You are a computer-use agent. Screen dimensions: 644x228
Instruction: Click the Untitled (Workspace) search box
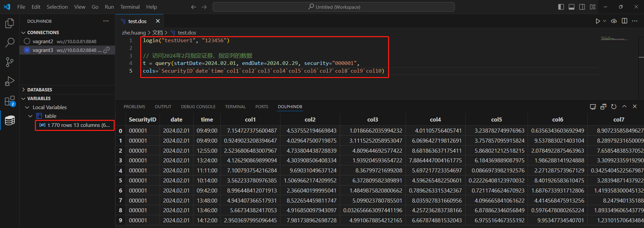[x=334, y=7]
